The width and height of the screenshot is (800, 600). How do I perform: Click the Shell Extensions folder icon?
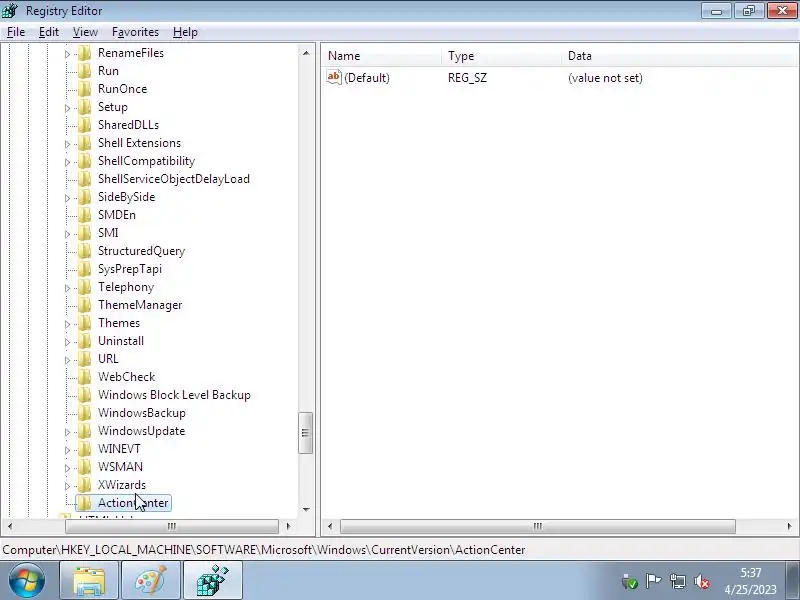click(85, 143)
